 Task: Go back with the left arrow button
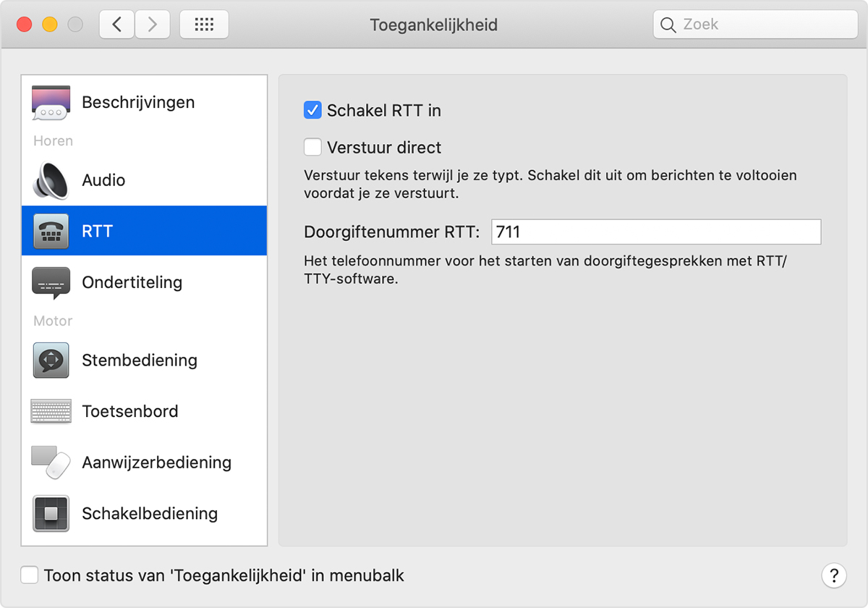click(116, 25)
